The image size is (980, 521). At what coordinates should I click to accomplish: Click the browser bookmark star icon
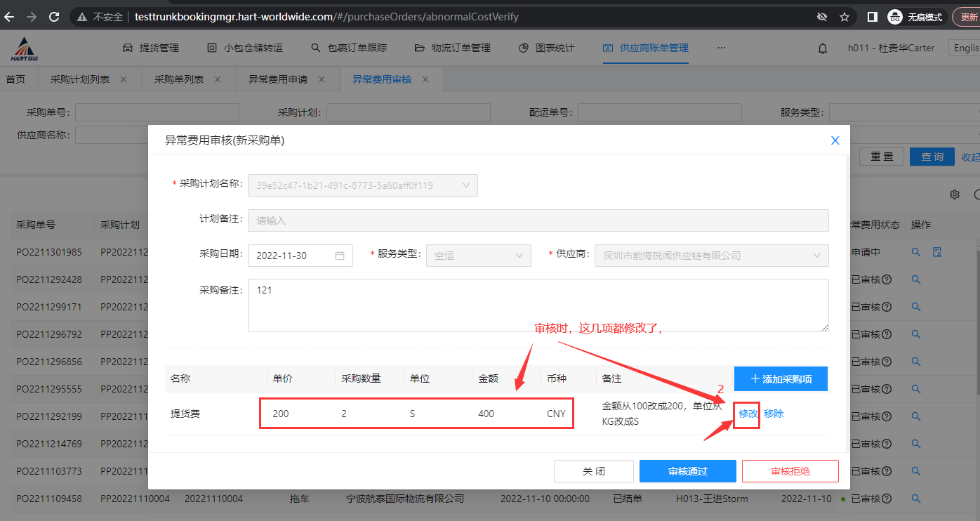pyautogui.click(x=845, y=17)
